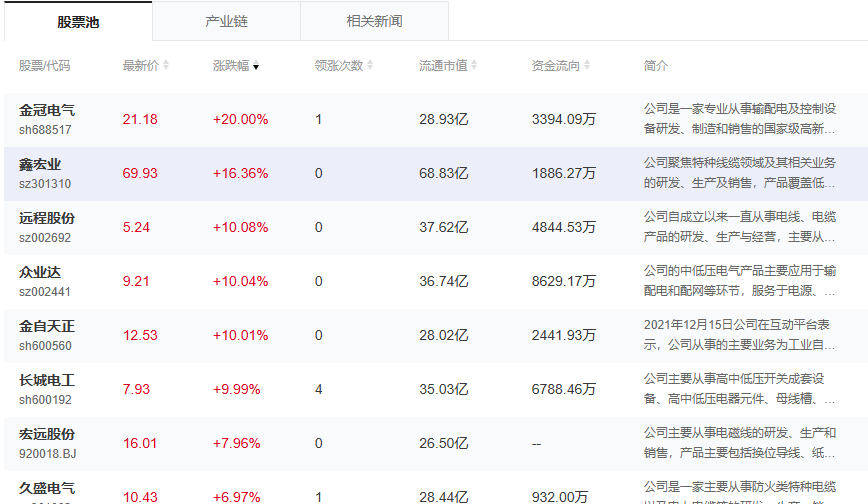
Task: Click change value +7.96%
Action: (236, 443)
